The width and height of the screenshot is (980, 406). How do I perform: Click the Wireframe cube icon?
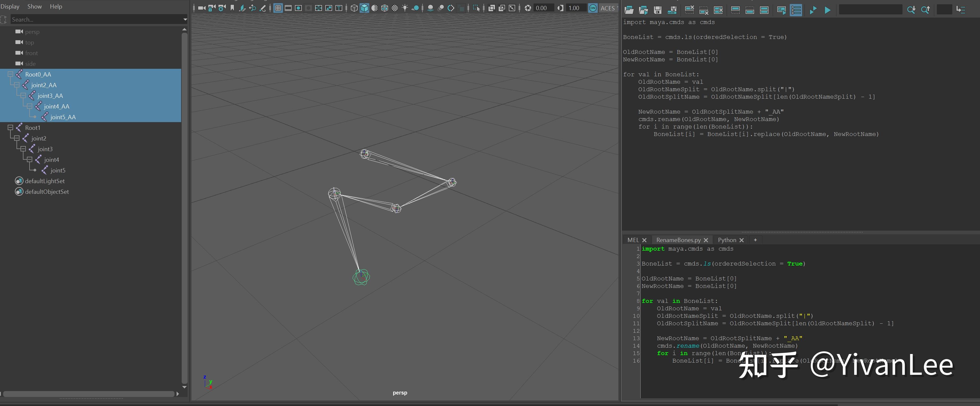point(354,8)
